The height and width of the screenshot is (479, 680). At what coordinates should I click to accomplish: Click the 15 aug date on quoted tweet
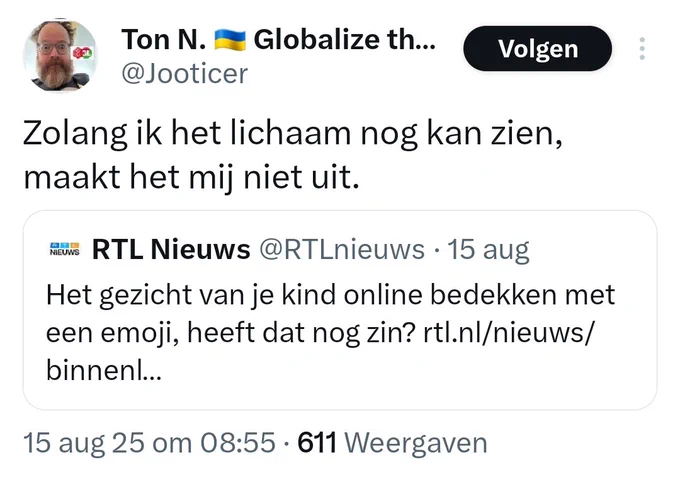488,250
